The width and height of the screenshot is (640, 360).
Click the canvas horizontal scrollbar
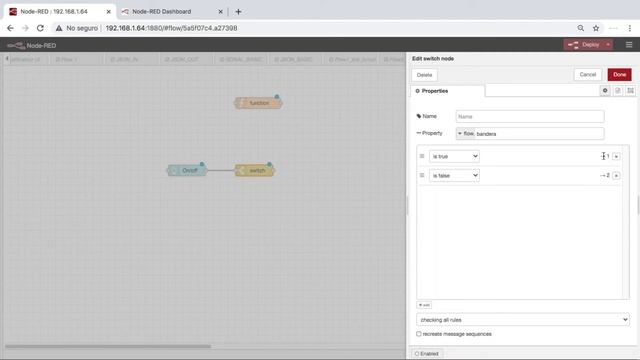click(x=108, y=347)
